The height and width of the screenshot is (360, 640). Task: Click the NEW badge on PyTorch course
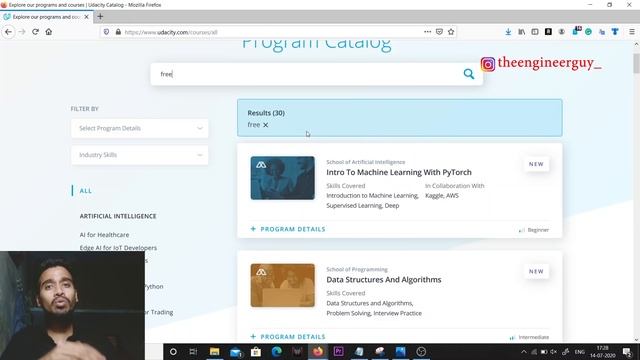tap(536, 164)
